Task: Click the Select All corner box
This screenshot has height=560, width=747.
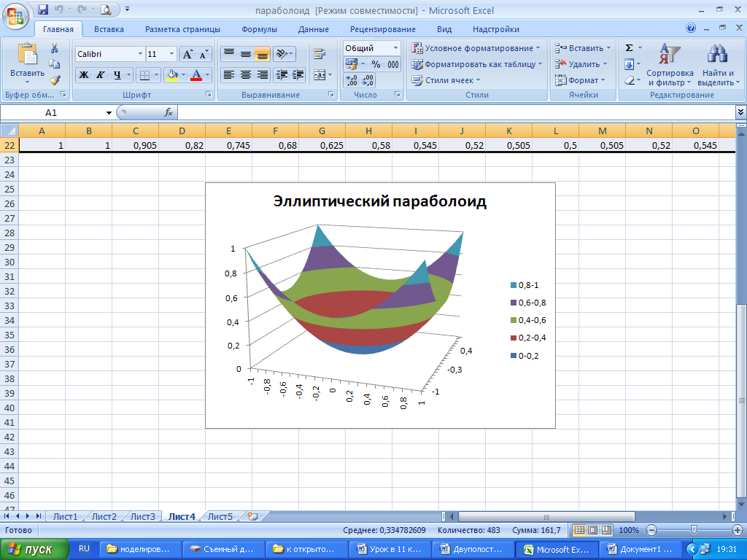Action: click(x=9, y=131)
